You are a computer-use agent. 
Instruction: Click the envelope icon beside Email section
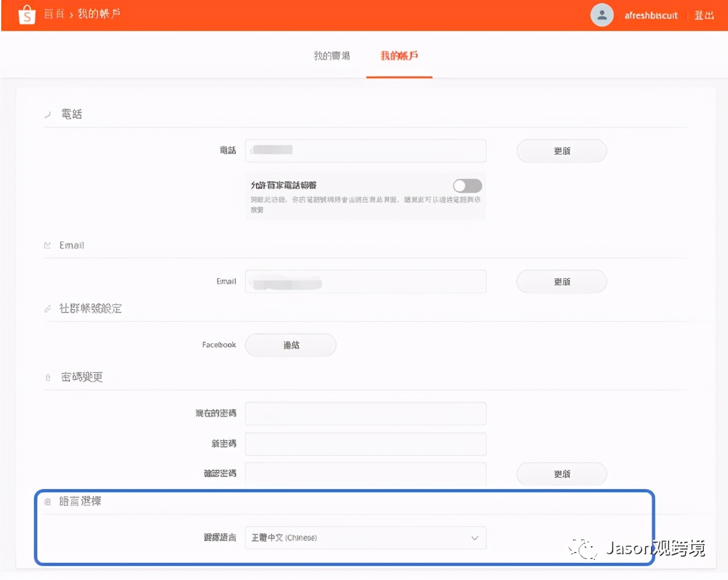click(47, 245)
